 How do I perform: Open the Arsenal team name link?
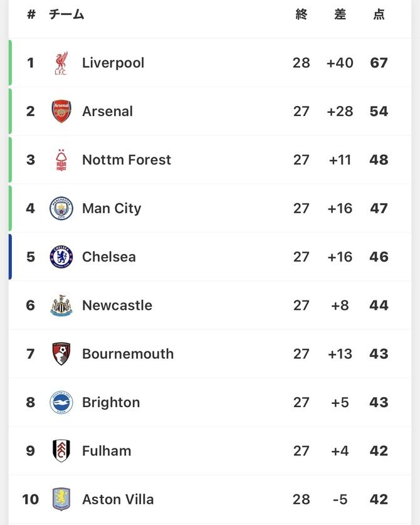click(107, 112)
